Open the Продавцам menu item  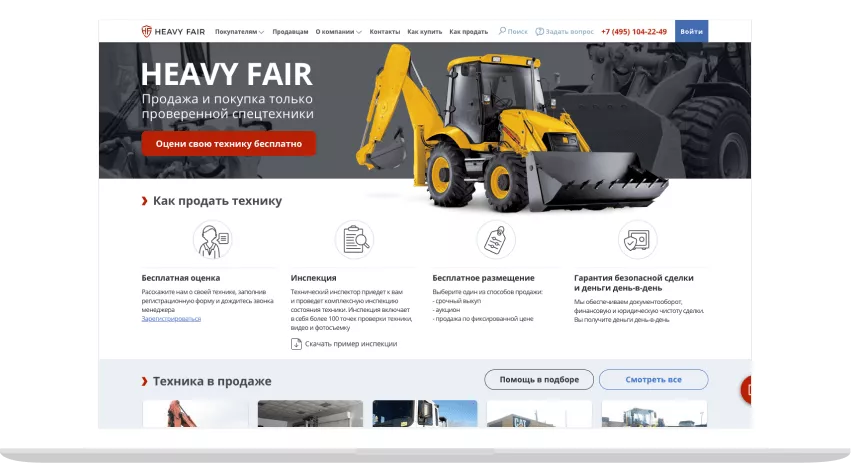[x=290, y=32]
